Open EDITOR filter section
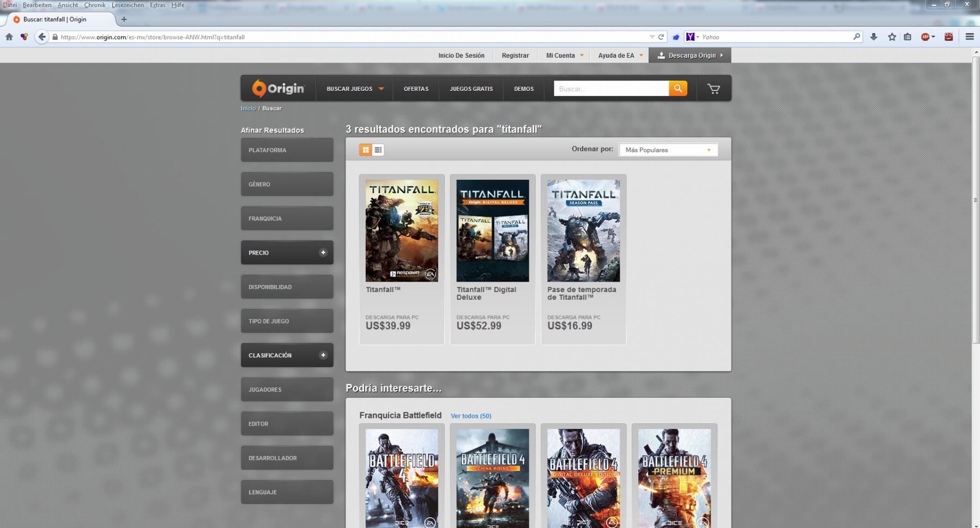980x528 pixels. click(x=287, y=423)
